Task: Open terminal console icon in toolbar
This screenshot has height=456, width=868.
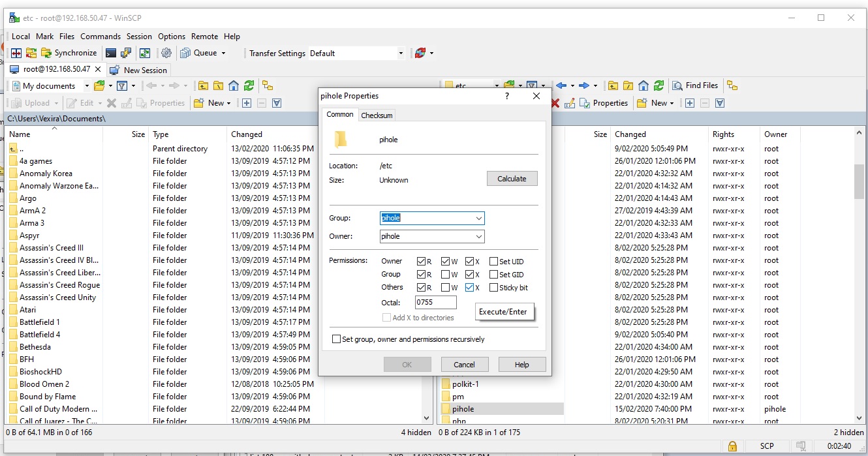Action: pyautogui.click(x=111, y=53)
